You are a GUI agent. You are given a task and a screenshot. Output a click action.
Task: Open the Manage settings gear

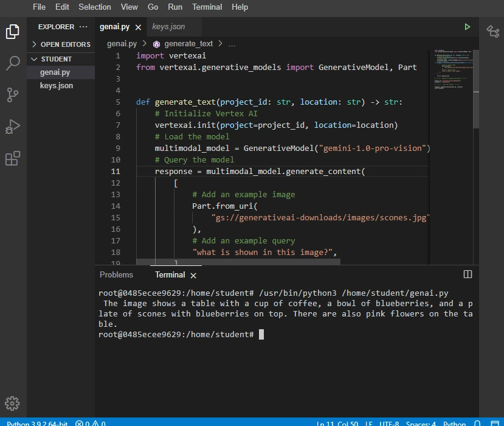tap(13, 403)
